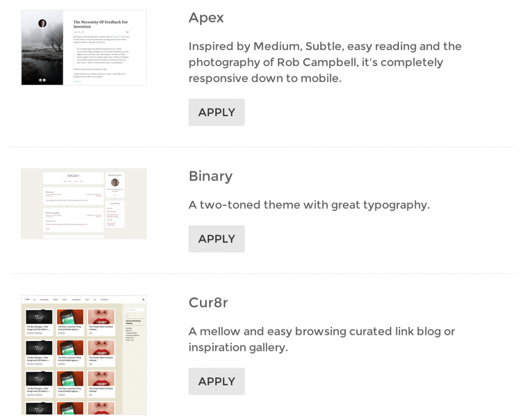Click the Necessity Of Feedback headline in Apex preview
Viewport: 521px width, 420px height.
[100, 24]
